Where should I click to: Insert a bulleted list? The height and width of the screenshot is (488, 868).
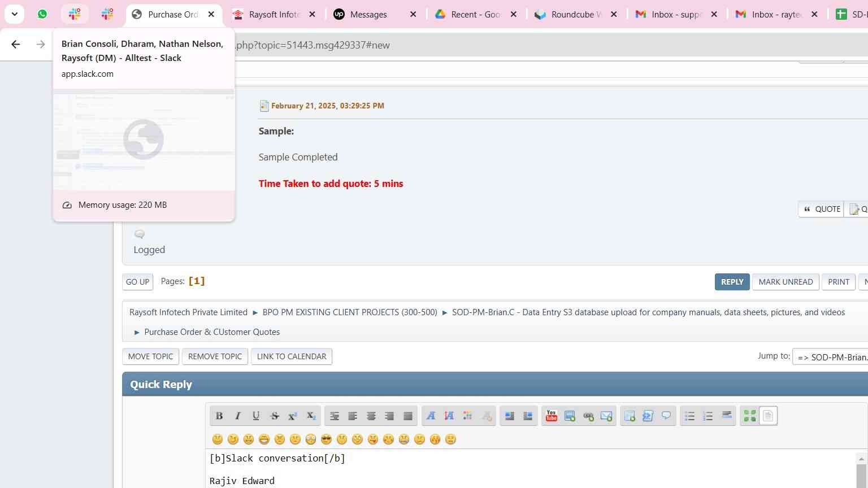point(689,416)
